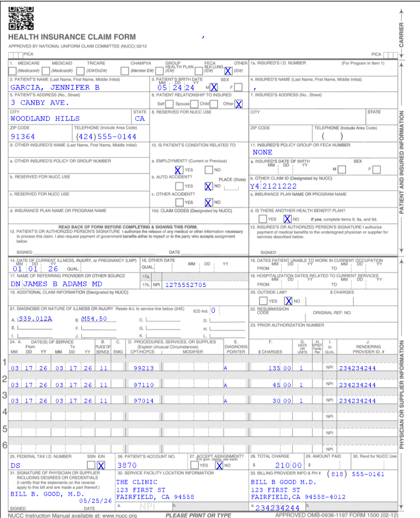Toggle Auto Accident NO checkbox
This screenshot has height=518, width=420.
pyautogui.click(x=209, y=186)
